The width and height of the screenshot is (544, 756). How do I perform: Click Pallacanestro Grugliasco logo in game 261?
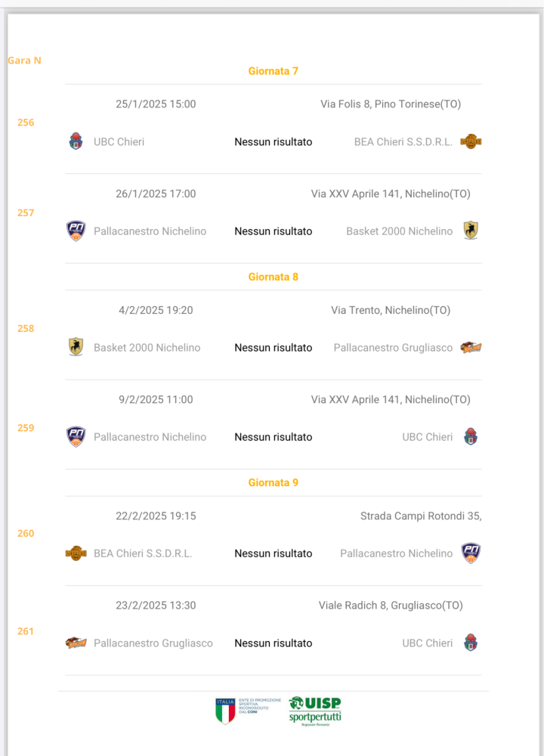point(76,643)
